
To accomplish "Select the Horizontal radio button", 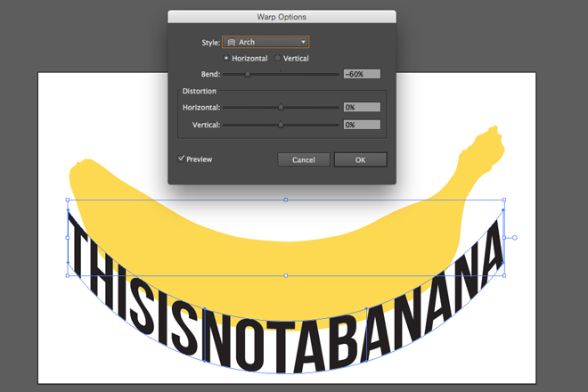I will (x=225, y=58).
